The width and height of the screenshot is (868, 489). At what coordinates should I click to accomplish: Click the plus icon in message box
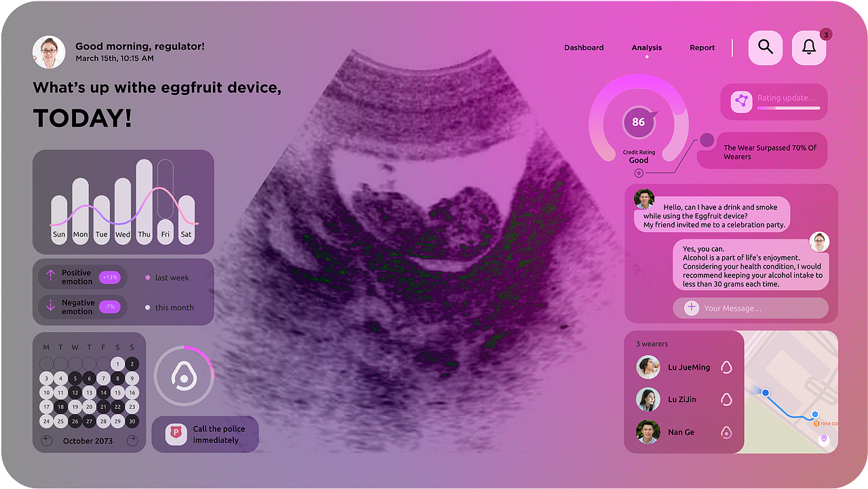[x=691, y=308]
